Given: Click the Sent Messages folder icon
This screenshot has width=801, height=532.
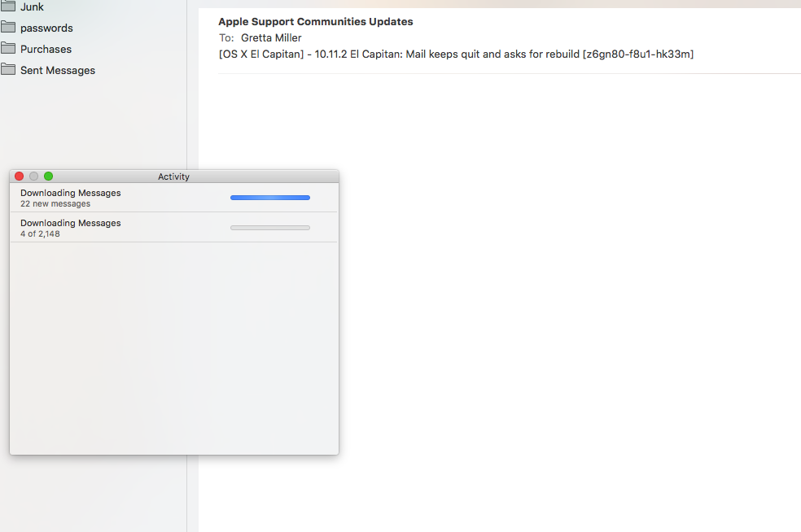Looking at the screenshot, I should (8, 69).
